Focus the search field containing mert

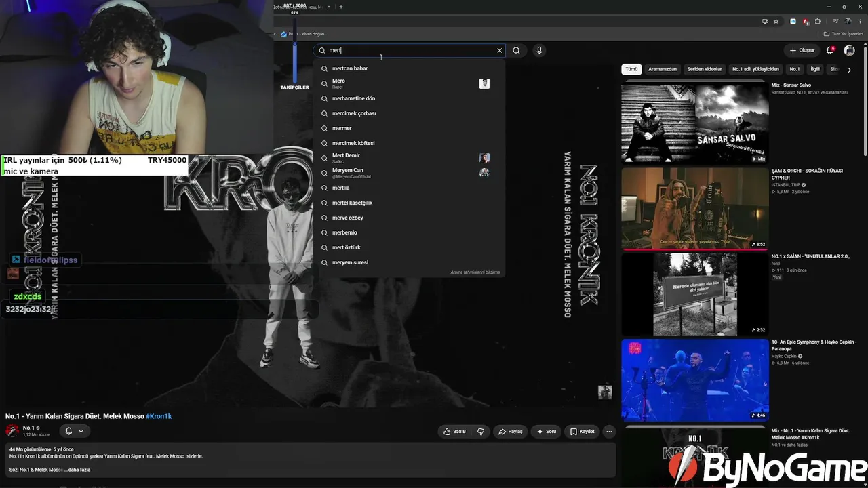(x=410, y=50)
